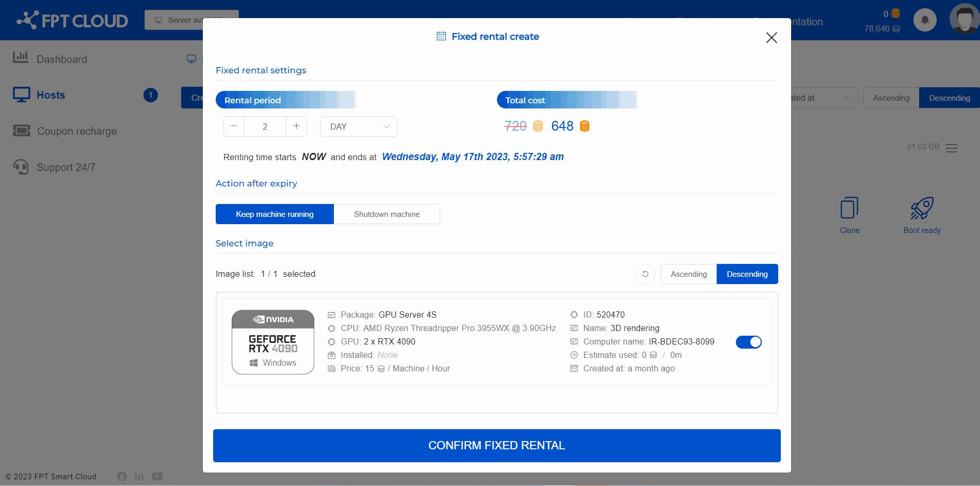The image size is (980, 486).
Task: Sort image list Descending in dialog
Action: (x=747, y=274)
